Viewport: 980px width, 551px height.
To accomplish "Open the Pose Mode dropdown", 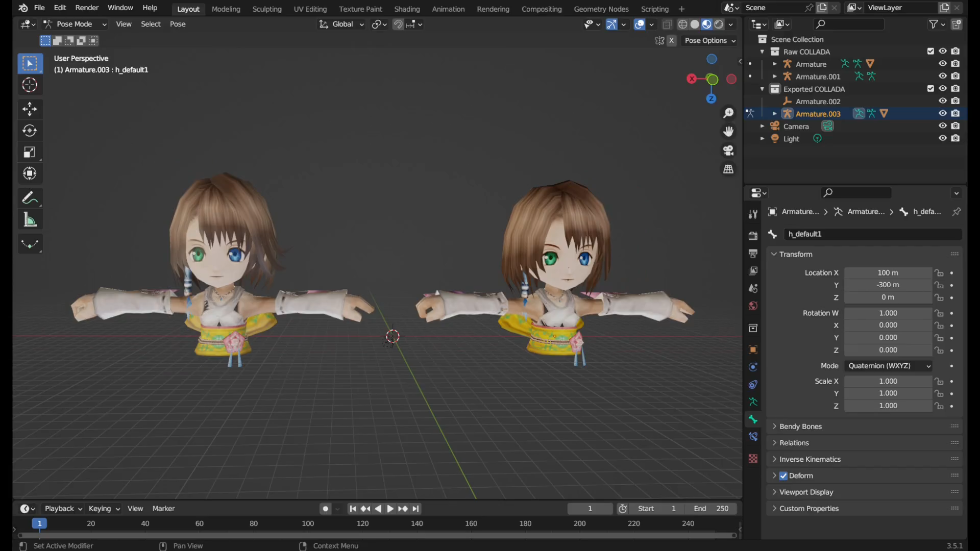I will [75, 24].
